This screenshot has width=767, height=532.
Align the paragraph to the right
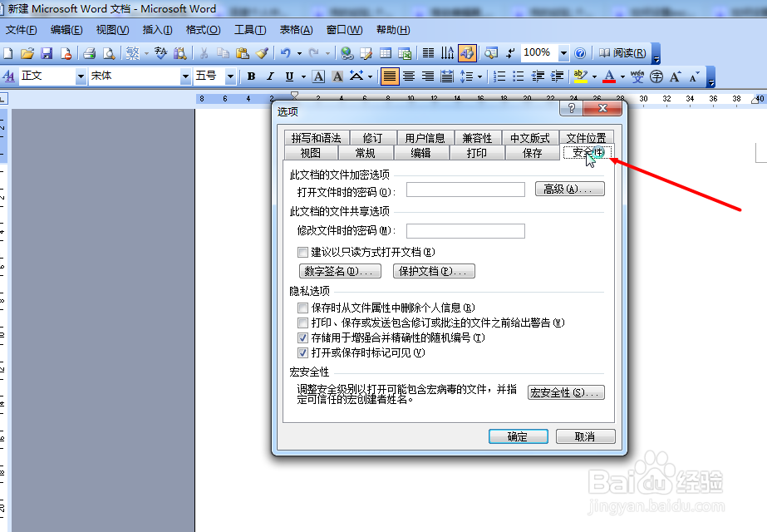coord(428,76)
